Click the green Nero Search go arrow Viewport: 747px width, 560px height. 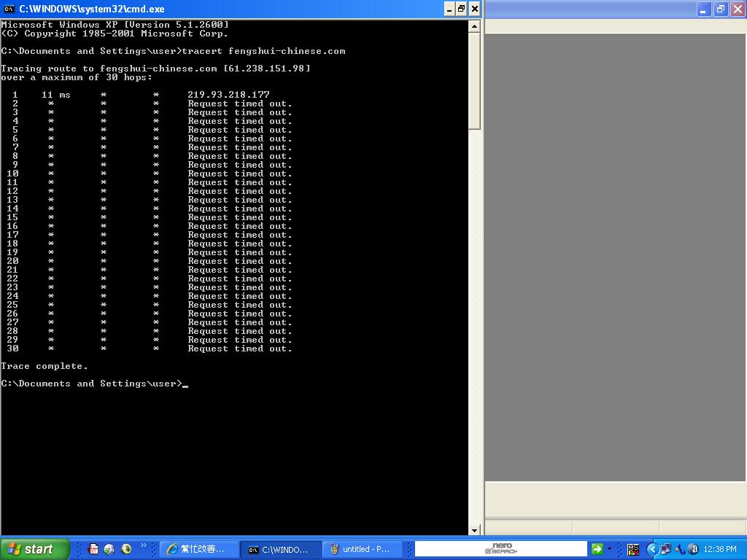597,549
